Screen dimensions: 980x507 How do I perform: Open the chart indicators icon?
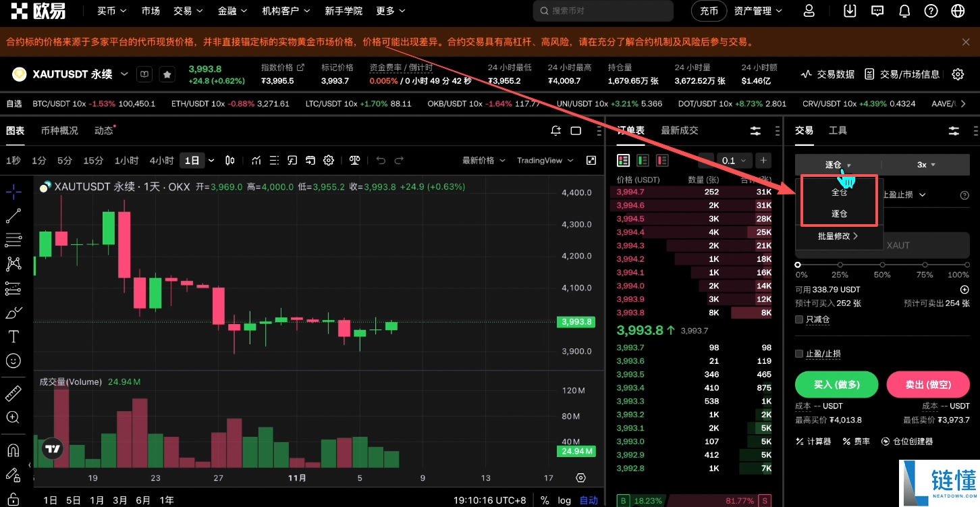(256, 160)
